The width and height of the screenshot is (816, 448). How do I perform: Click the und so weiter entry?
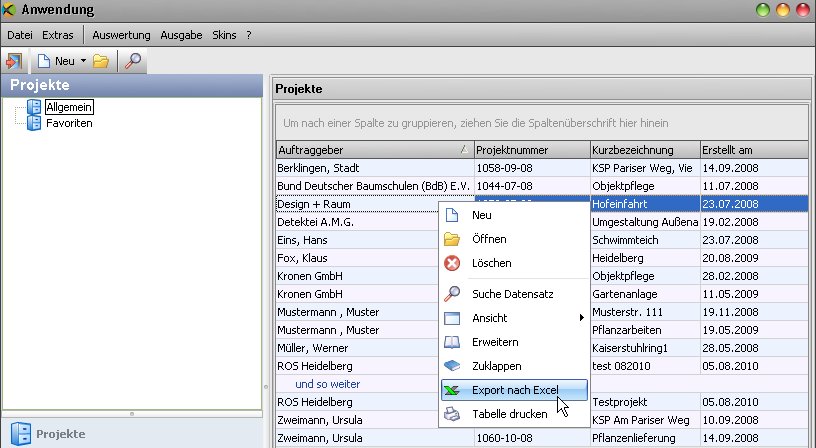(x=327, y=384)
